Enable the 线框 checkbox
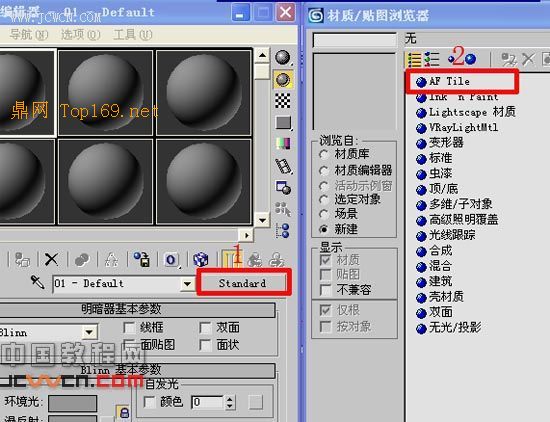The height and width of the screenshot is (422, 550). [129, 328]
